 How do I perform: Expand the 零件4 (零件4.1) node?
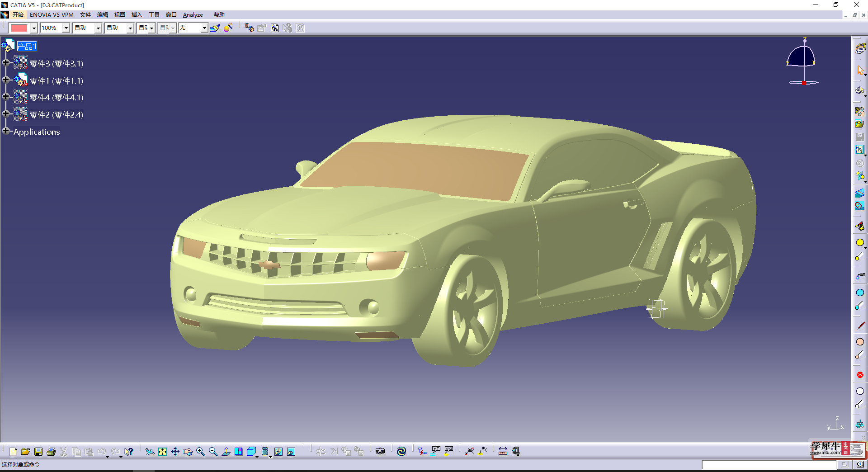click(x=6, y=96)
